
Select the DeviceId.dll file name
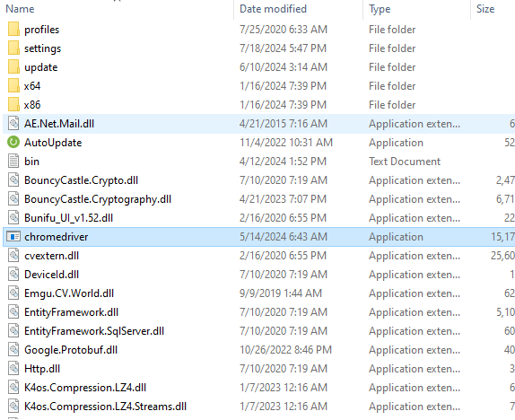[x=51, y=275]
